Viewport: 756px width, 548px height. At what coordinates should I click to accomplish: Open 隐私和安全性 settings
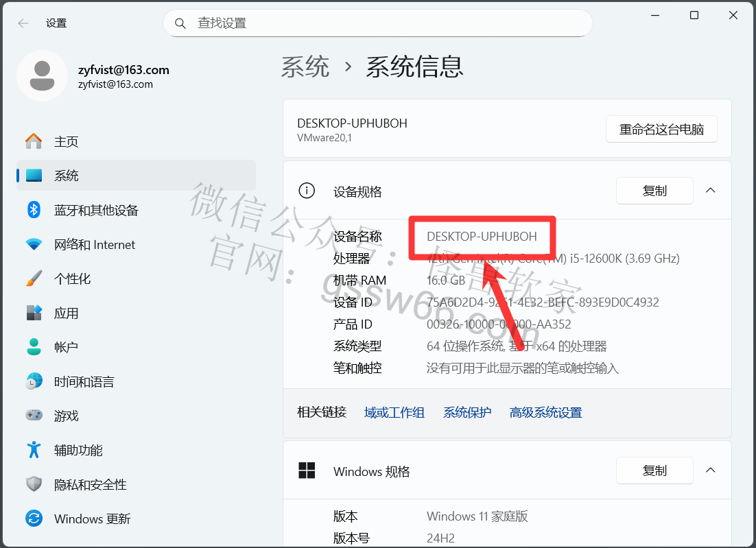(x=136, y=484)
